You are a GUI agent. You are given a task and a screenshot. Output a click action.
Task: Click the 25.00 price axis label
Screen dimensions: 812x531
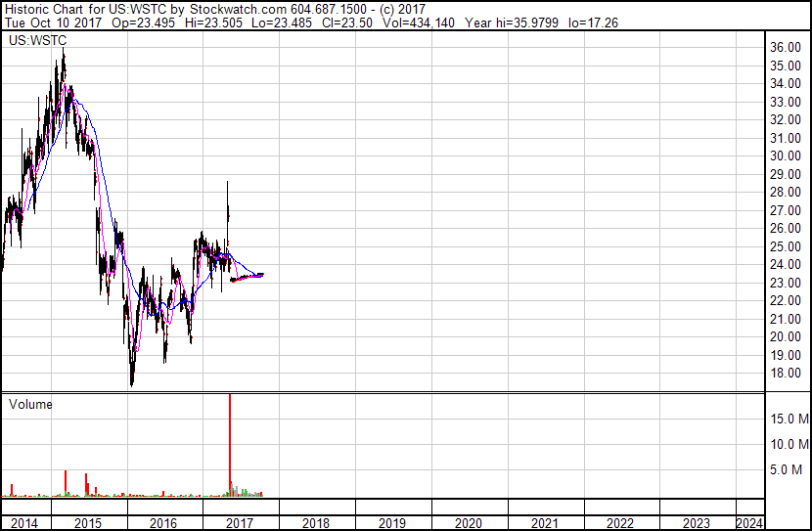[786, 246]
